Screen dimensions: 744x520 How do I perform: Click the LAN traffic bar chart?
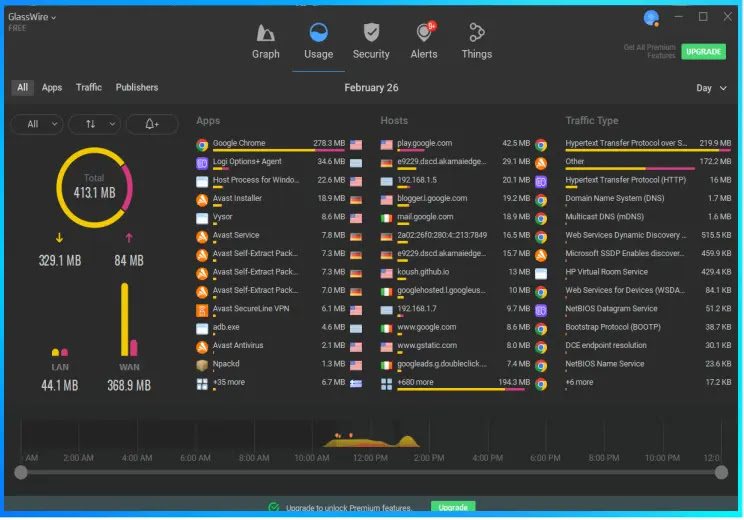pos(60,352)
